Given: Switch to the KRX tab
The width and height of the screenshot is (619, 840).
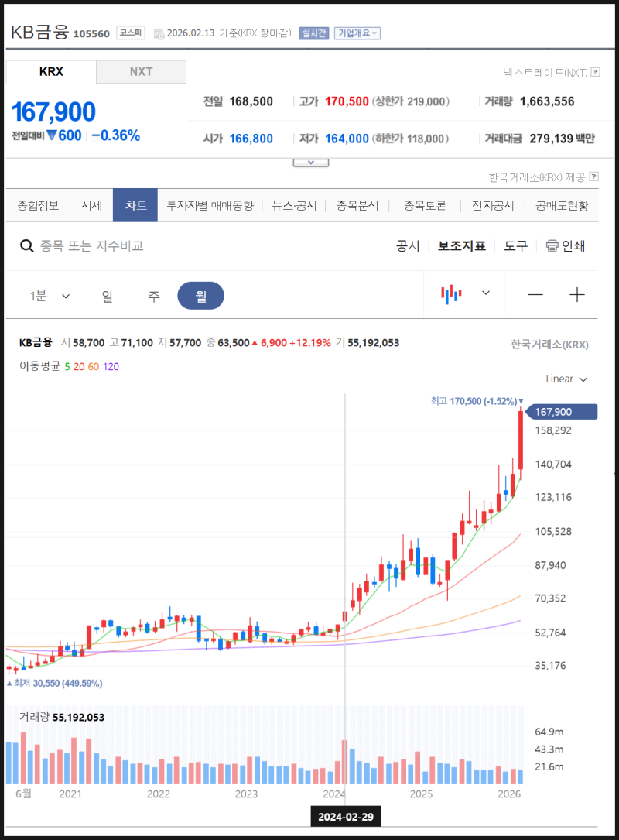Looking at the screenshot, I should point(51,72).
